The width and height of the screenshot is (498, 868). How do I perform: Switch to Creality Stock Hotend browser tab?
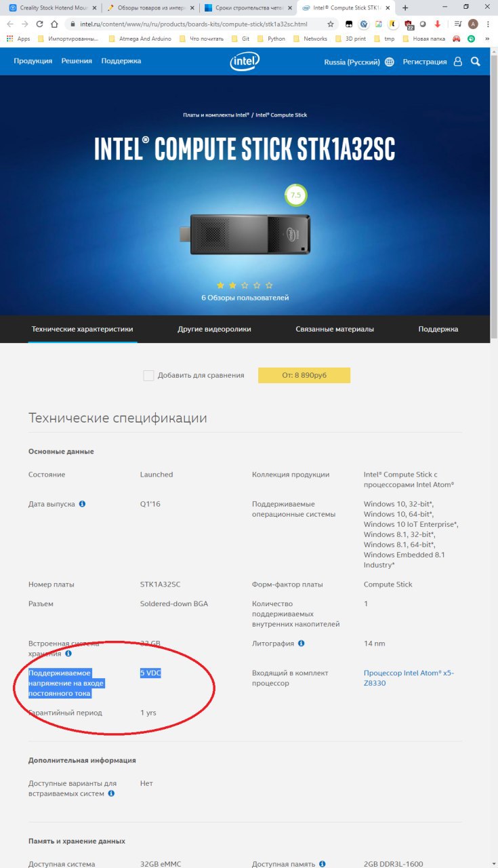(52, 7)
